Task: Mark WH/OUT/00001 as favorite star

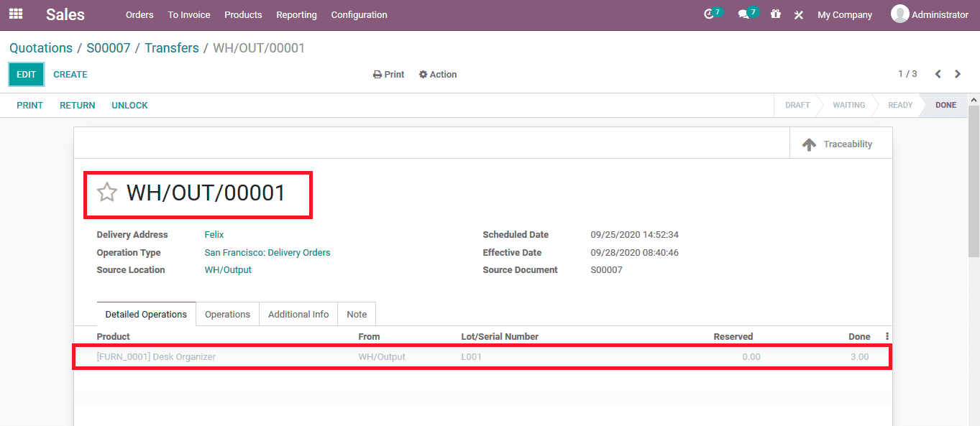Action: (x=107, y=192)
